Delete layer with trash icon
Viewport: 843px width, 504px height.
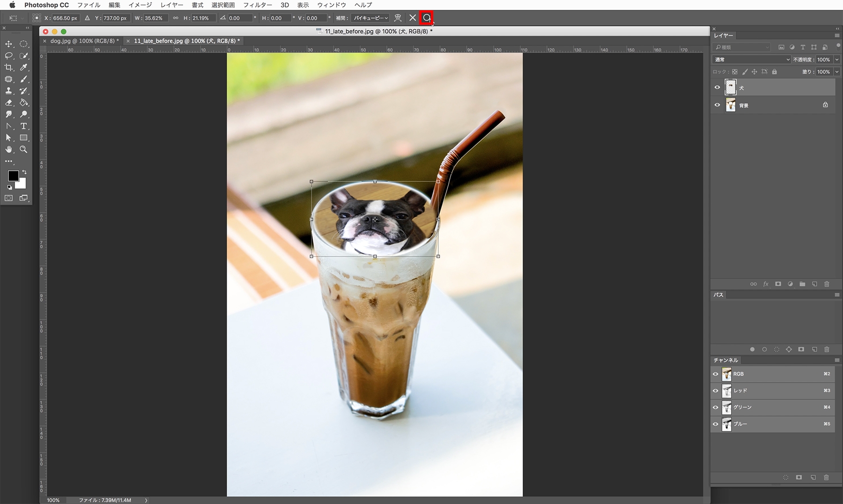tap(827, 284)
